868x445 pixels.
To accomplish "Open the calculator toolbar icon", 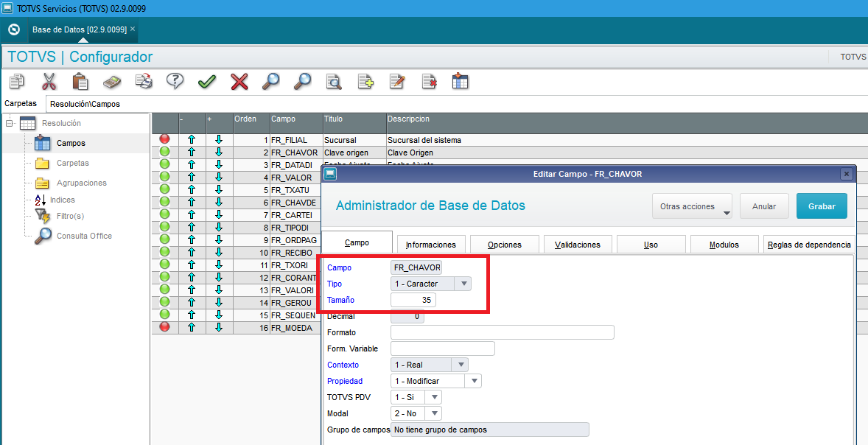I will (112, 82).
